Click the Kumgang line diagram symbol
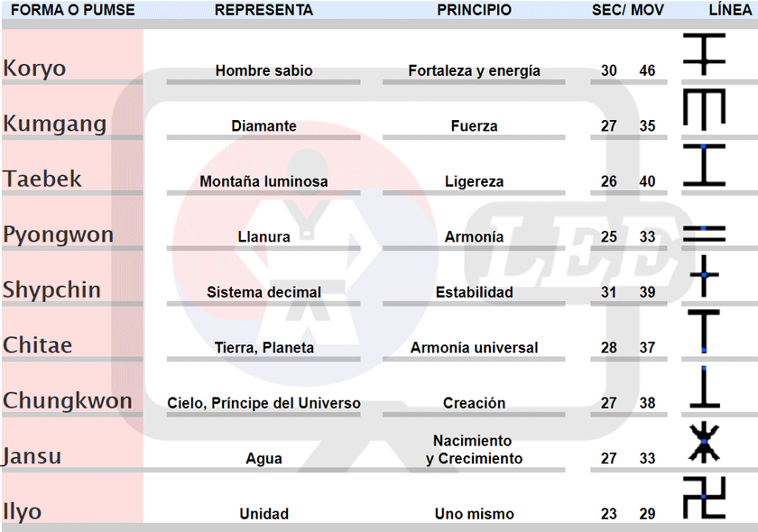Screen dimensions: 758x532 [x=704, y=109]
